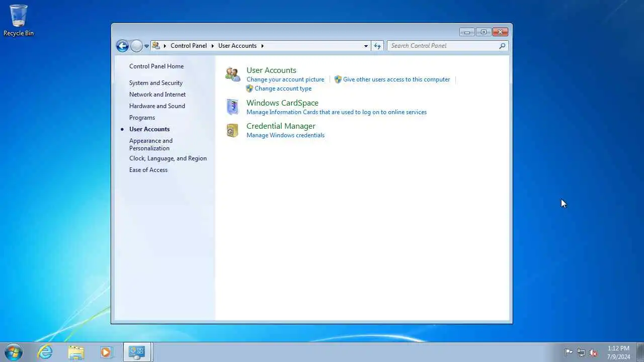The height and width of the screenshot is (362, 644).
Task: Open Clock, Language, and Region category
Action: pyautogui.click(x=168, y=158)
